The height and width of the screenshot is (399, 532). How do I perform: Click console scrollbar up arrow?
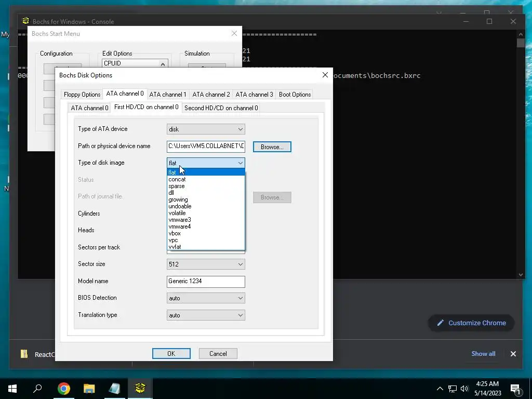click(x=521, y=34)
